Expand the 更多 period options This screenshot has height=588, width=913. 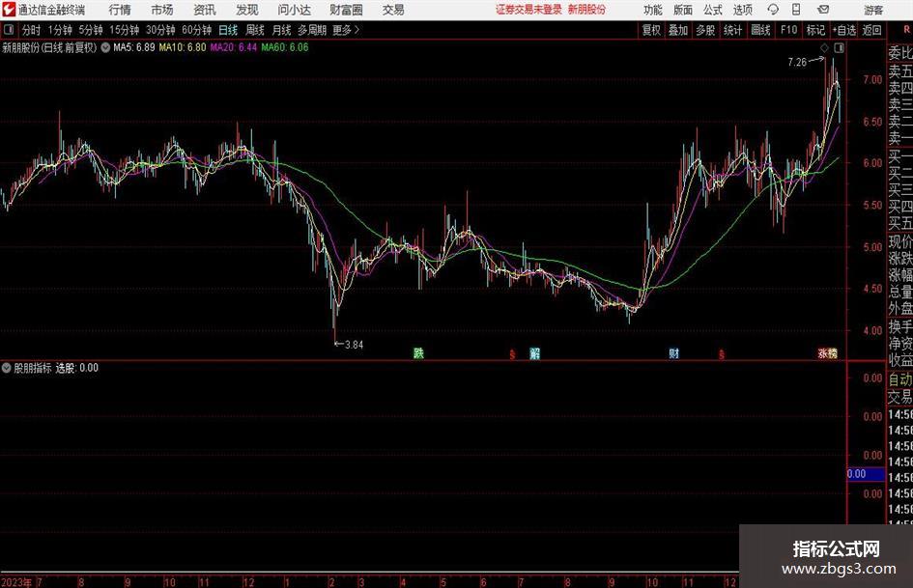click(x=346, y=30)
